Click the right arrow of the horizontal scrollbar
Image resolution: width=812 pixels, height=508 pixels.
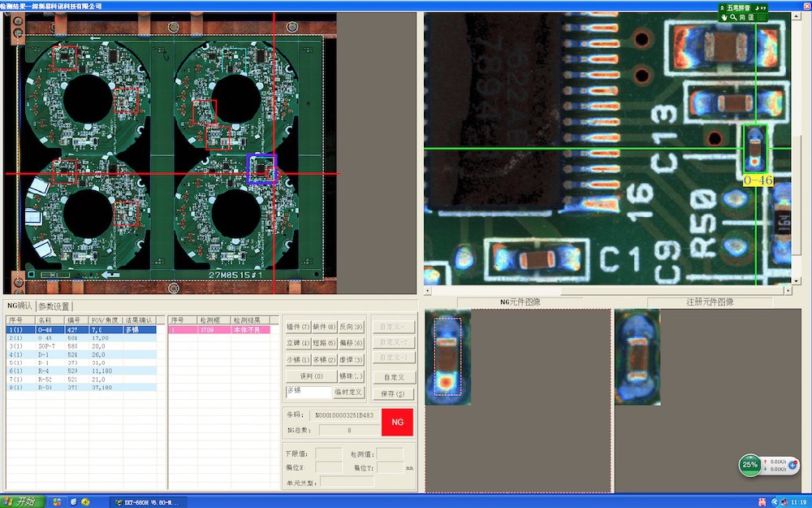(x=788, y=290)
